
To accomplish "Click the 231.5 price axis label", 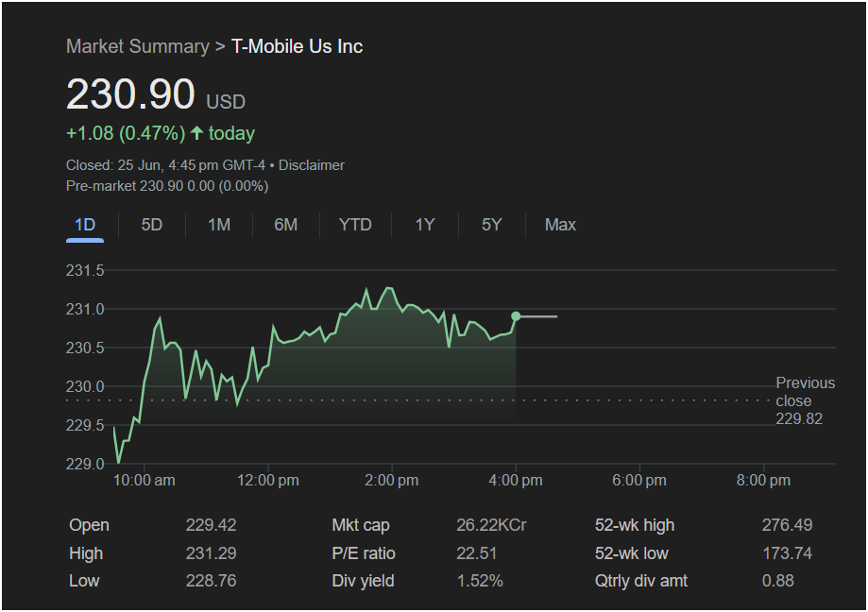I will pyautogui.click(x=85, y=271).
